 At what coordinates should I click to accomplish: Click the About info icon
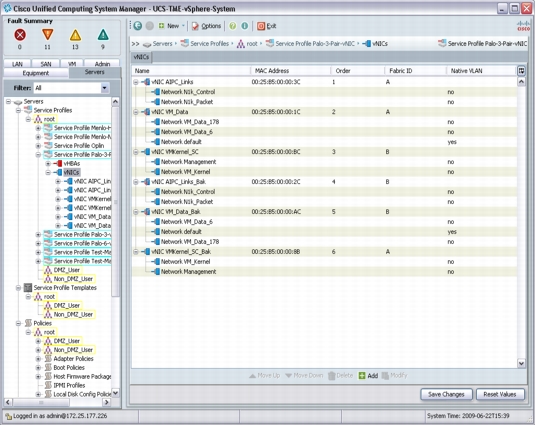(x=245, y=26)
